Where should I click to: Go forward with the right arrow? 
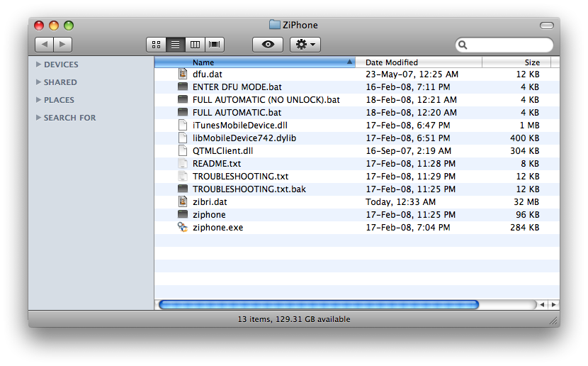(62, 45)
